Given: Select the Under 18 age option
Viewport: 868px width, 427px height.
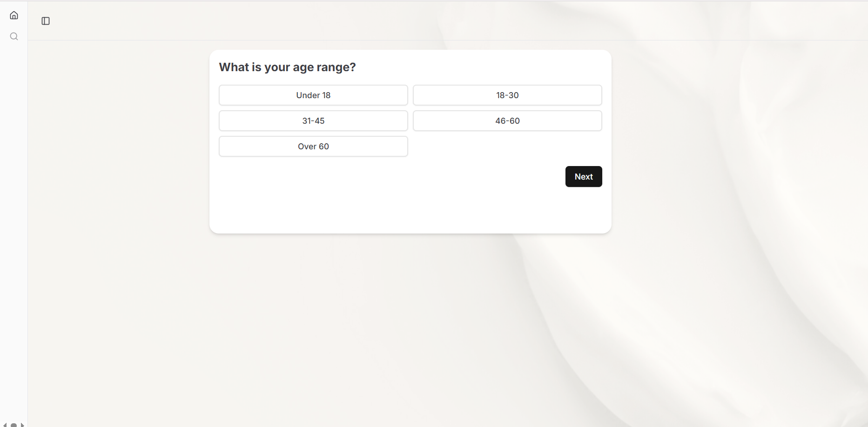Looking at the screenshot, I should click(313, 95).
